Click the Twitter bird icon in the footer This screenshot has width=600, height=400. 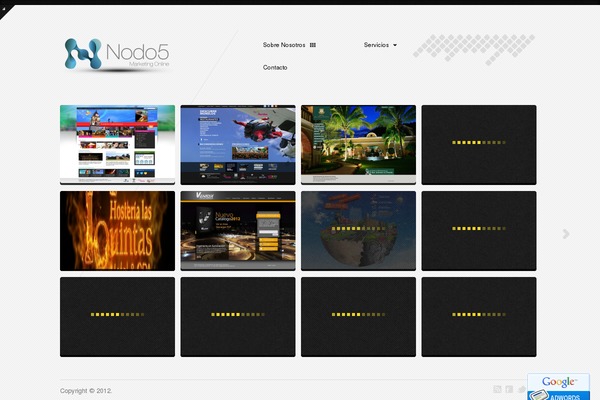(521, 389)
